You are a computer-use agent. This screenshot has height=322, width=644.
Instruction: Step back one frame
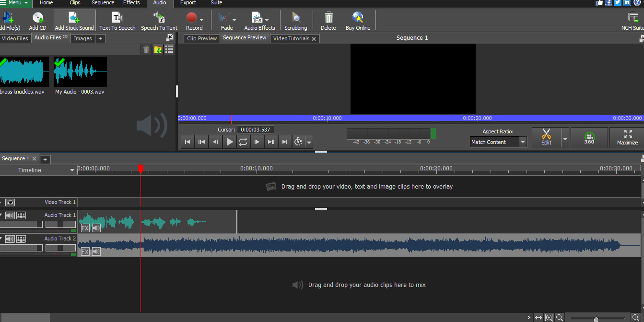tap(215, 142)
